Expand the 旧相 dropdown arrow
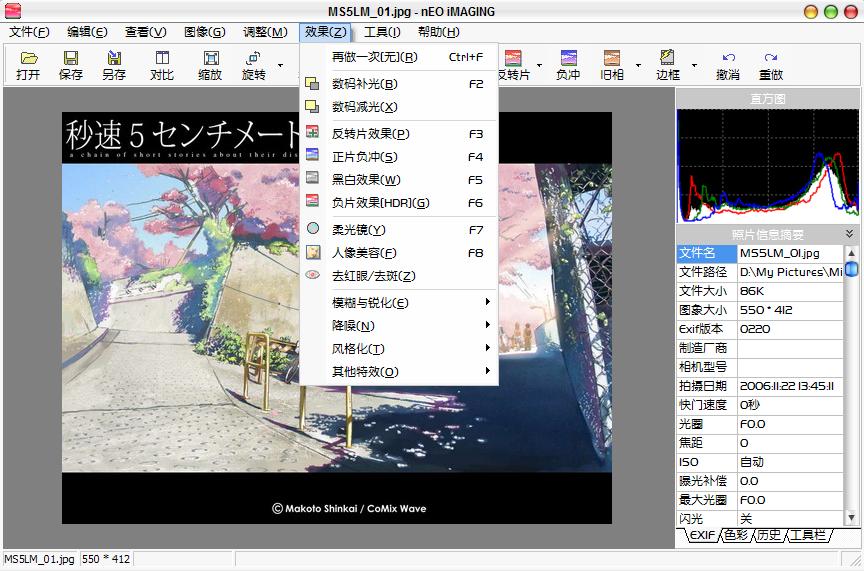 (639, 66)
